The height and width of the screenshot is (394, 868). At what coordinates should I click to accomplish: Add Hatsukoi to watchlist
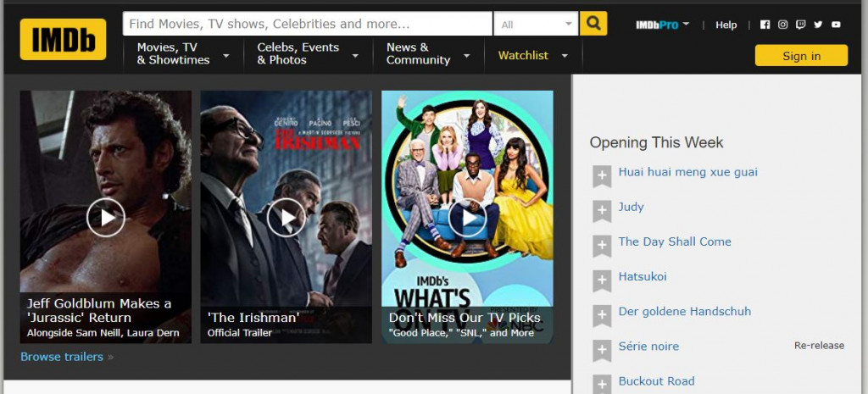pyautogui.click(x=602, y=281)
